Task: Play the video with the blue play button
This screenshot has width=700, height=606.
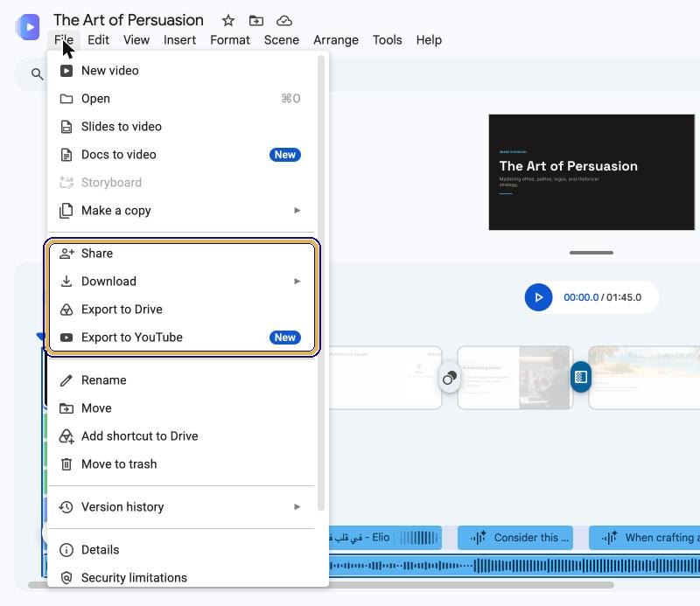Action: point(538,297)
